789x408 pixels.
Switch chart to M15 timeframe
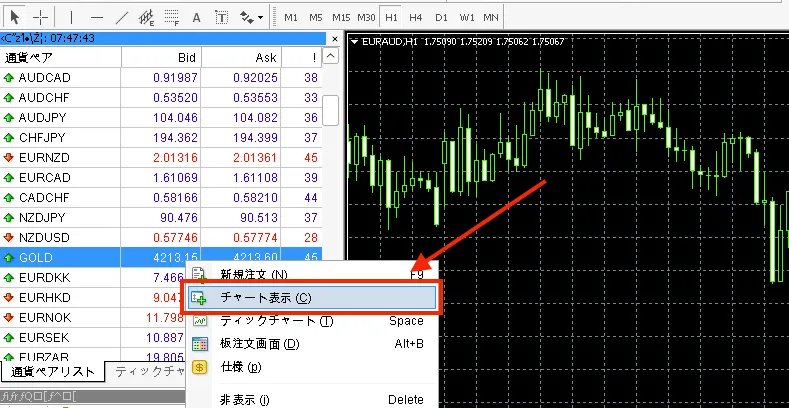pos(341,17)
